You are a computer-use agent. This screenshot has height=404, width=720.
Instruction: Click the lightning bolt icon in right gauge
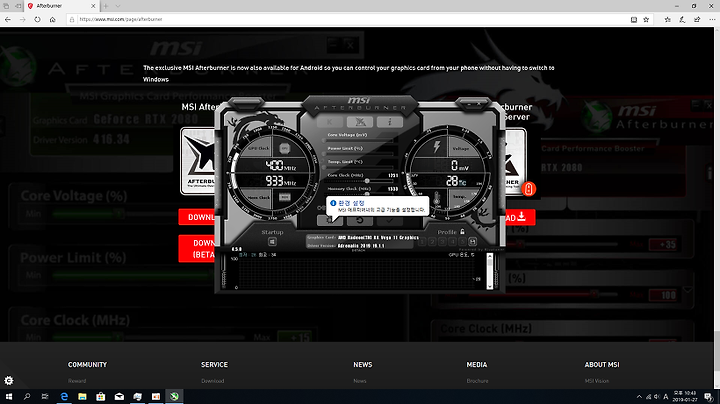(437, 147)
